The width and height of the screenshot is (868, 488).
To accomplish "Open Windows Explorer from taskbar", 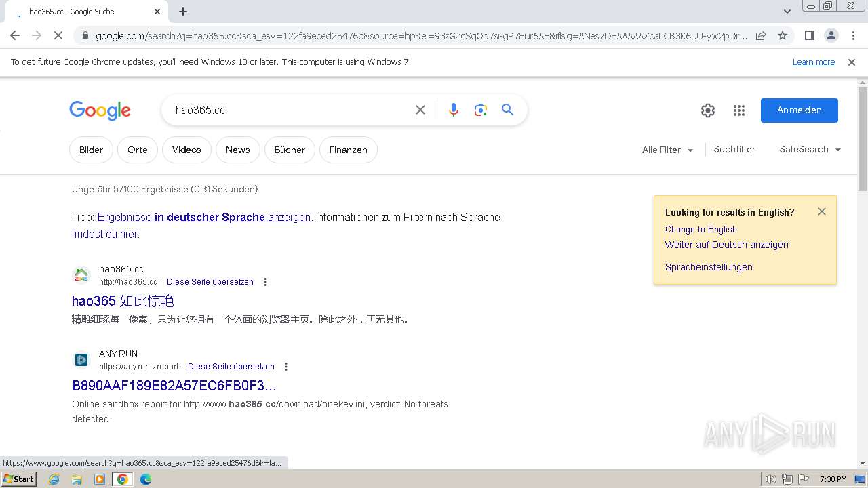I will pyautogui.click(x=77, y=479).
